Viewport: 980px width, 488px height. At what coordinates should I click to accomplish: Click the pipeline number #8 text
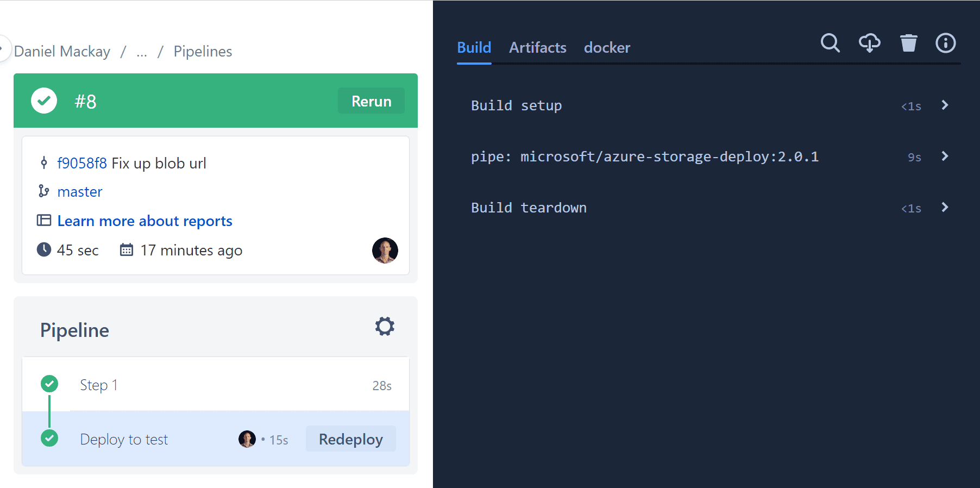(85, 102)
